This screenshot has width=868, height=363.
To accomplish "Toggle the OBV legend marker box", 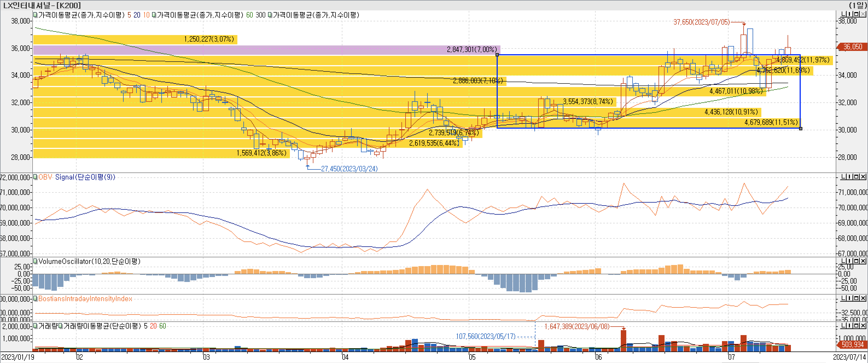I will tap(35, 177).
